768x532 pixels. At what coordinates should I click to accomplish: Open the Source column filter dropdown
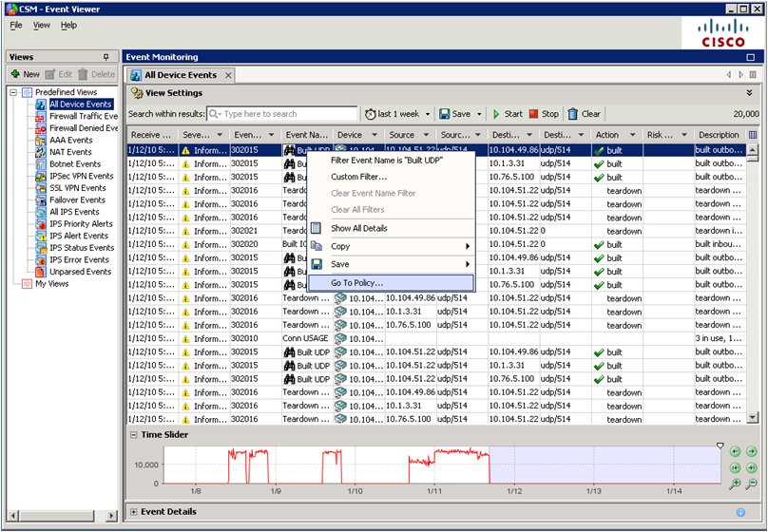point(426,135)
